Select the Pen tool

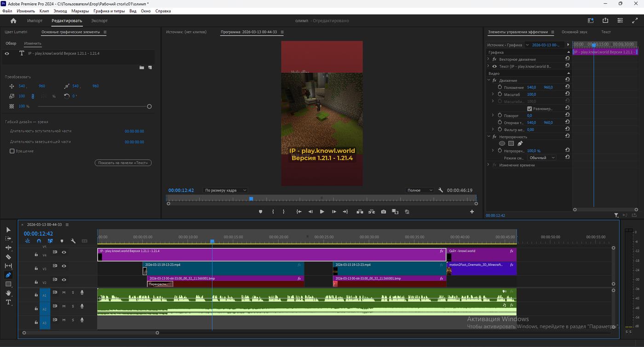pyautogui.click(x=8, y=275)
